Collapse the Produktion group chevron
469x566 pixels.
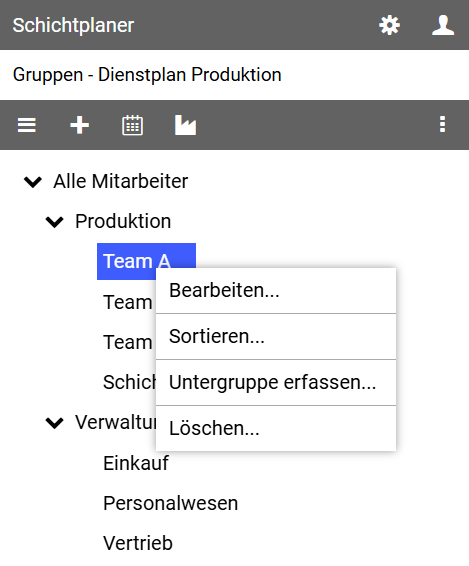pos(55,222)
